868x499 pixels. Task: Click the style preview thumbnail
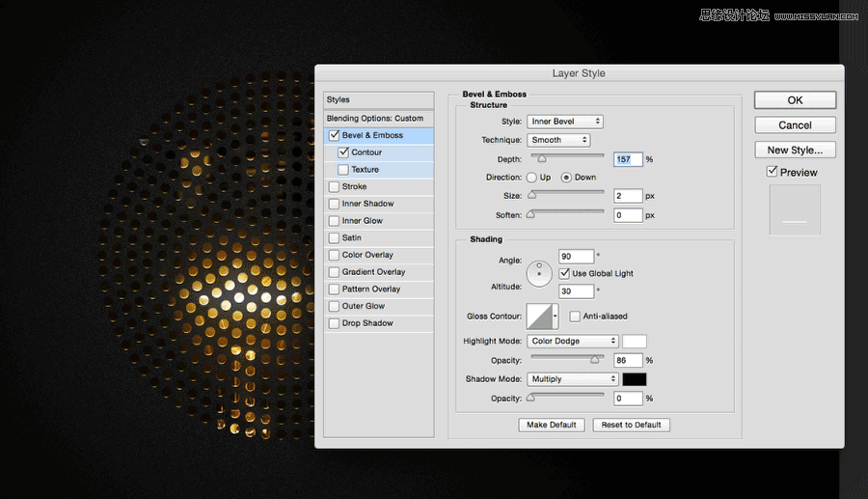click(795, 209)
